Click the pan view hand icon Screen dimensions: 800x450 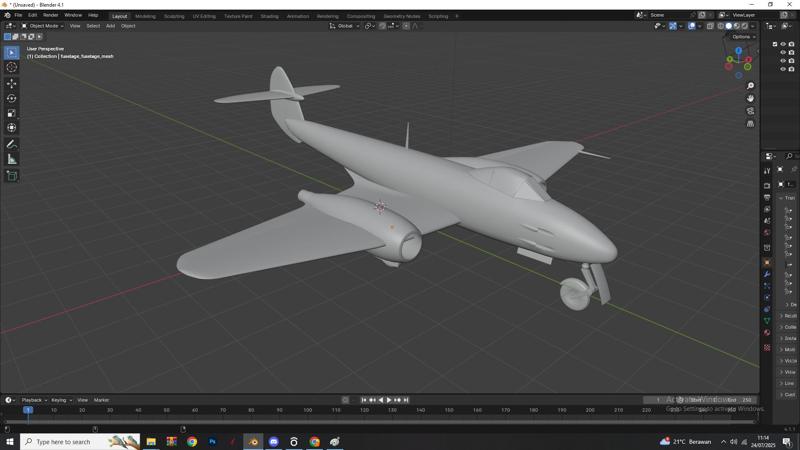pyautogui.click(x=750, y=98)
